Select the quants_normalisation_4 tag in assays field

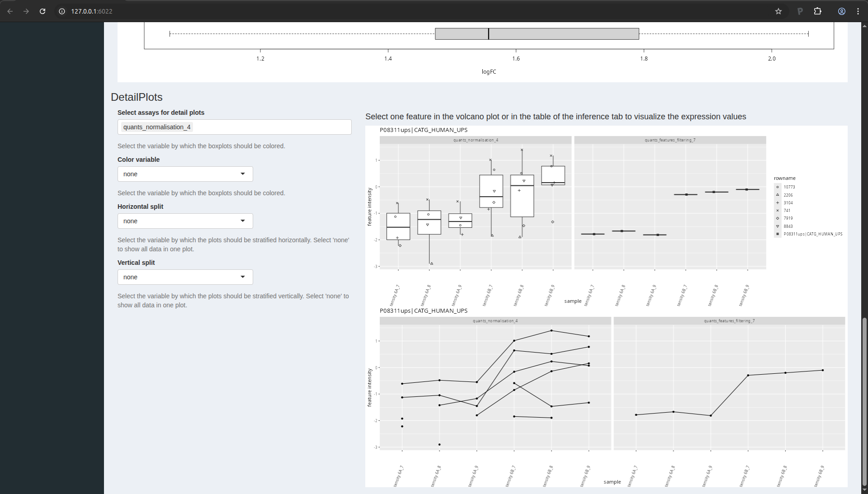(157, 127)
